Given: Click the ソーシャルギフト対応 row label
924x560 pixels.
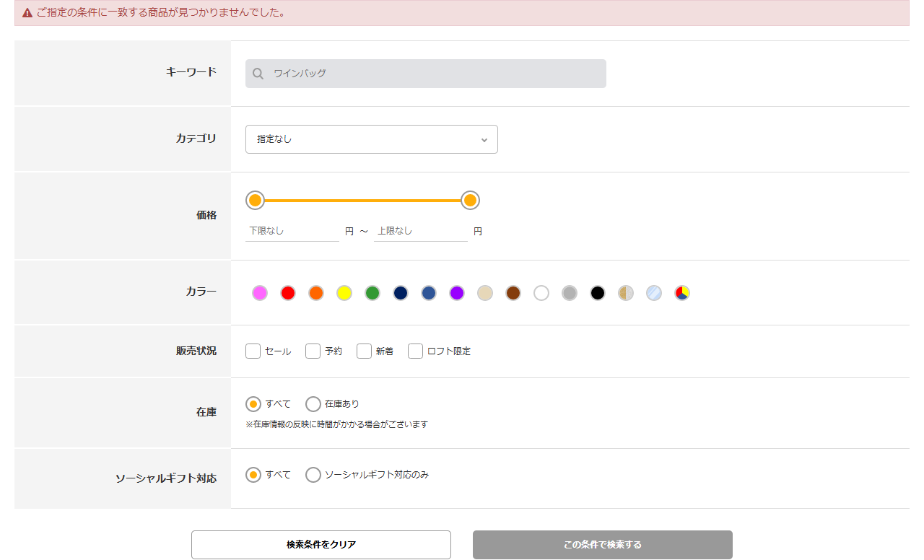Looking at the screenshot, I should (166, 478).
